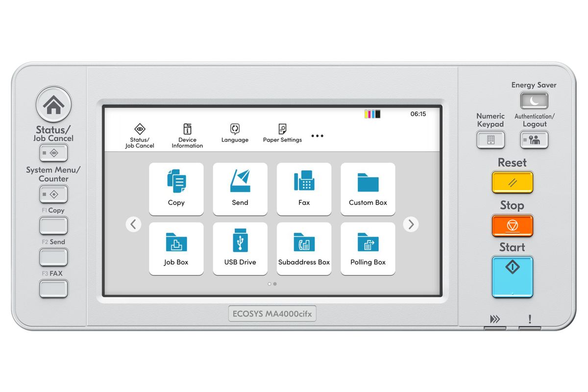
Task: Tap Status/Job Cancel icon on touchscreen
Action: (x=140, y=136)
